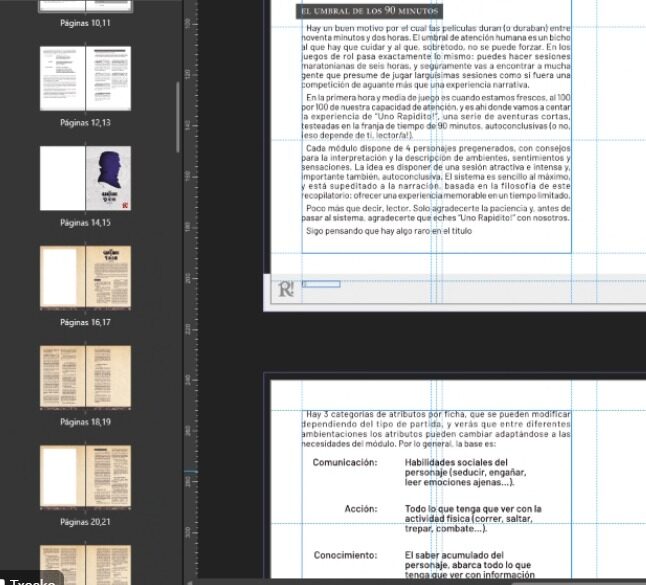
Task: Click the 'Páginas 10,11' label
Action: point(85,23)
